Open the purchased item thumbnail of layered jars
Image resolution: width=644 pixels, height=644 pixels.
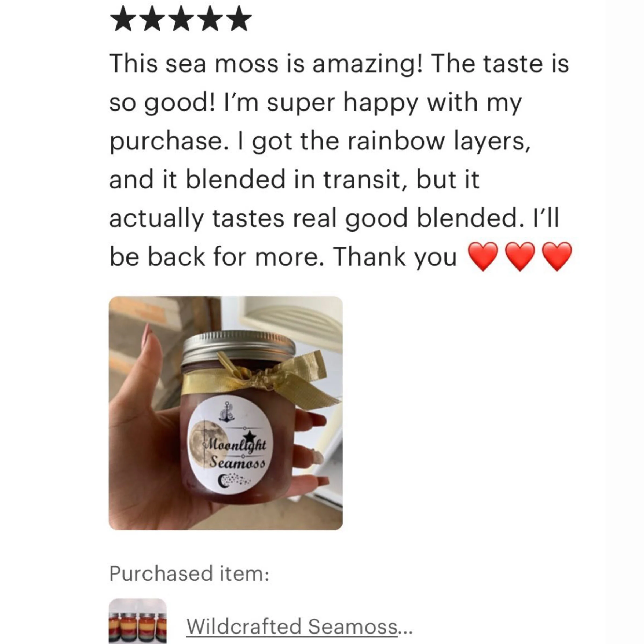[138, 621]
